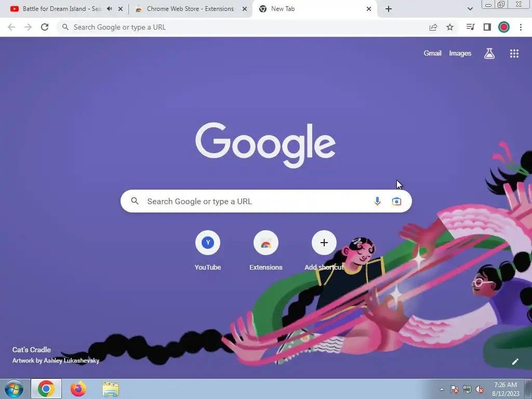The height and width of the screenshot is (399, 532).
Task: Close the Chrome Web Store tab
Action: point(244,9)
